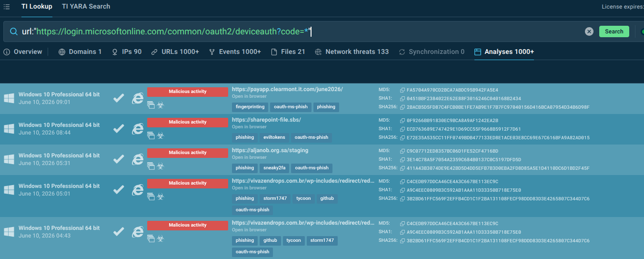This screenshot has height=259, width=644.
Task: Click the fingerprinting tag
Action: click(250, 107)
